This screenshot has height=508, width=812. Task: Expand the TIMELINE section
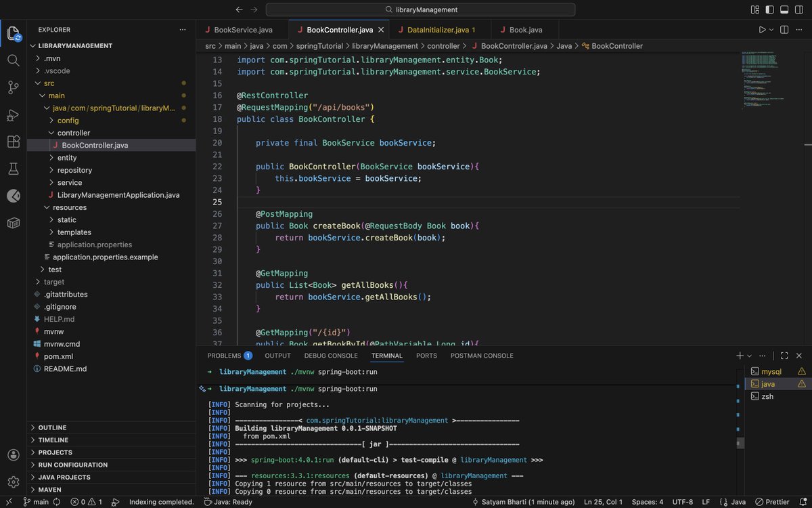111,440
